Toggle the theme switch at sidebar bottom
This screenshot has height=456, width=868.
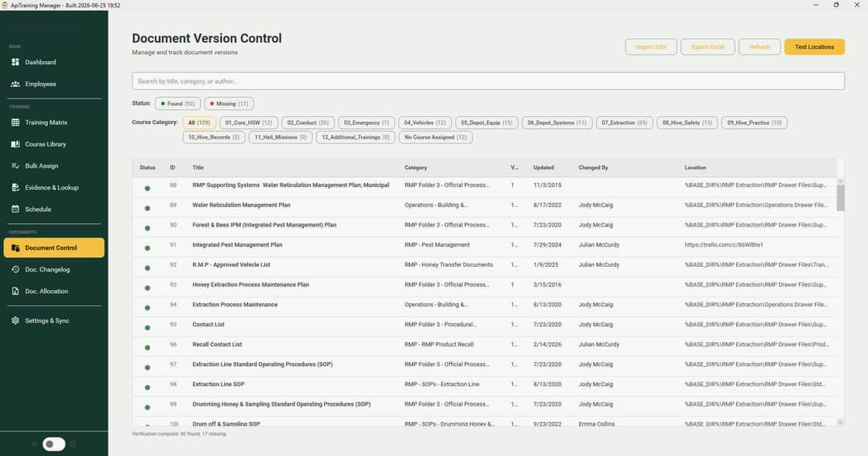(x=53, y=444)
